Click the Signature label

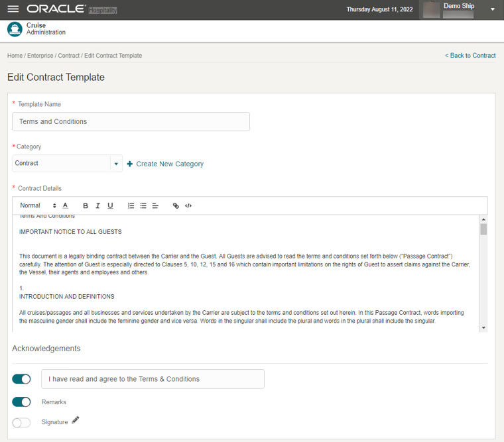pyautogui.click(x=54, y=422)
